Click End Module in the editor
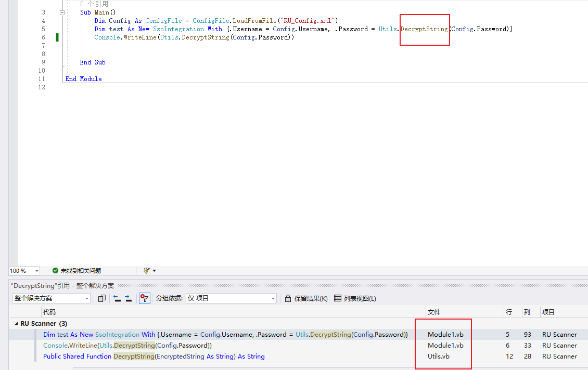This screenshot has height=370, width=588. click(x=84, y=78)
